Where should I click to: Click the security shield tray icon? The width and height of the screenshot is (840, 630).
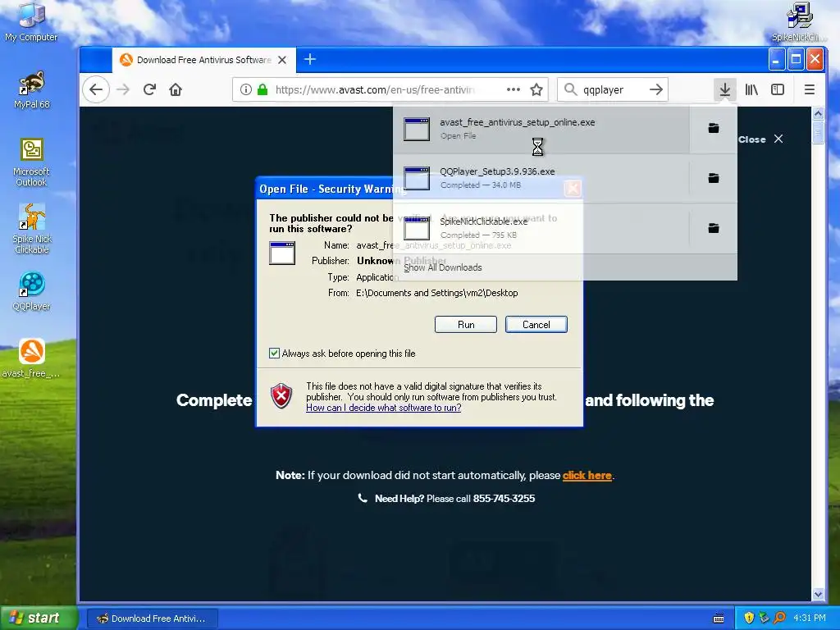749,618
